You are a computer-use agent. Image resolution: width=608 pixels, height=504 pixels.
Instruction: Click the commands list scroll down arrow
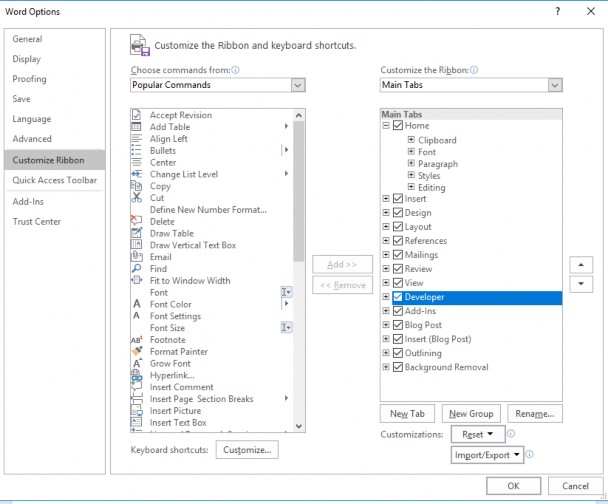[299, 426]
